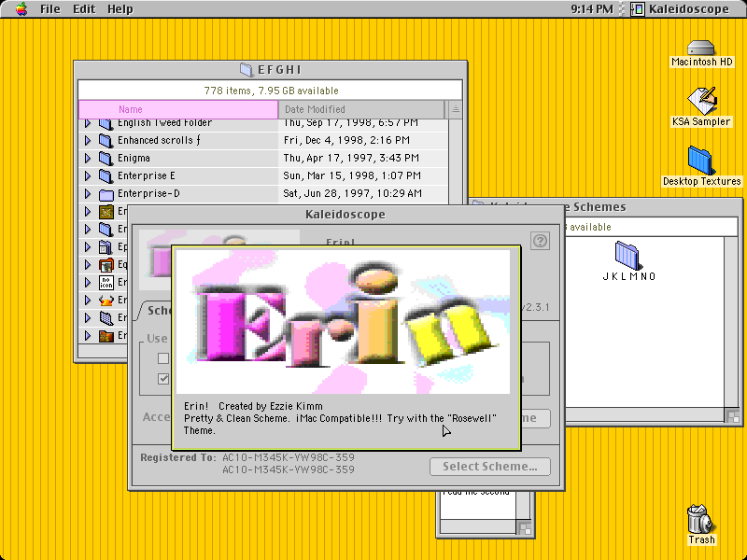Click the English Tweed Folder icon
The height and width of the screenshot is (560, 747).
click(x=106, y=124)
